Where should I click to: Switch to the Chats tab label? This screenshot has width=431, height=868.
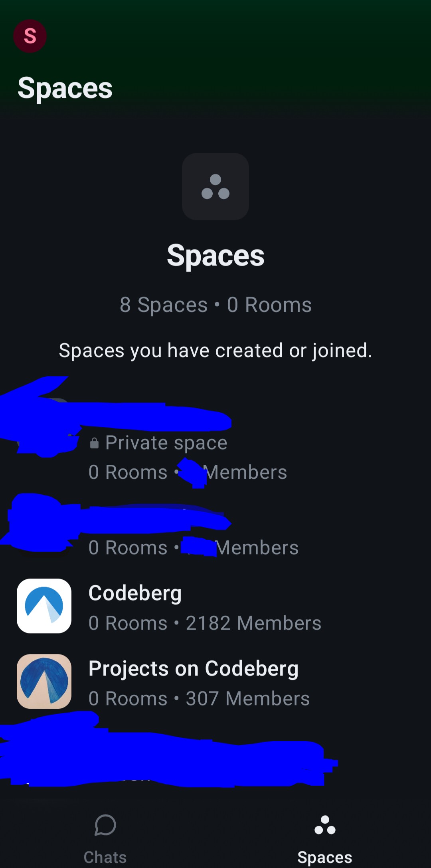pyautogui.click(x=105, y=857)
